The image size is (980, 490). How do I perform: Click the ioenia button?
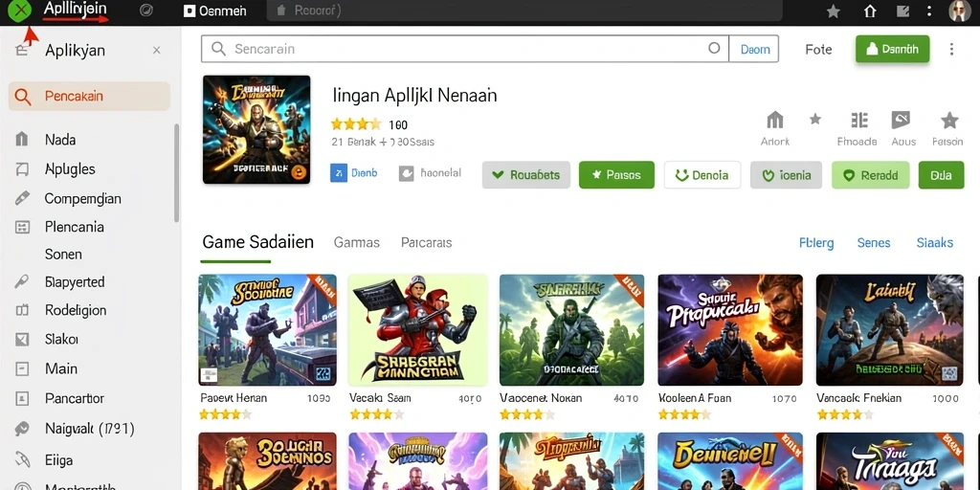click(x=787, y=175)
